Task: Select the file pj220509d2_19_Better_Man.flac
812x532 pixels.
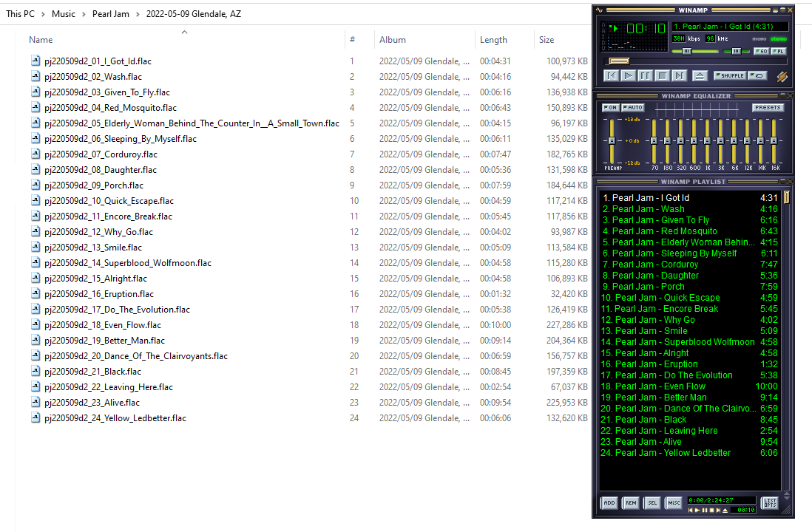Action: coord(104,341)
